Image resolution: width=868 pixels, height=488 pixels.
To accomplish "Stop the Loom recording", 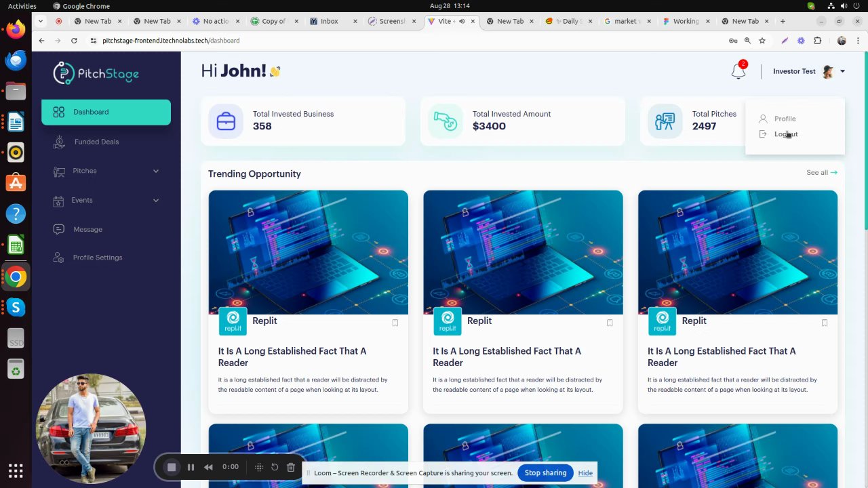I will tap(172, 467).
